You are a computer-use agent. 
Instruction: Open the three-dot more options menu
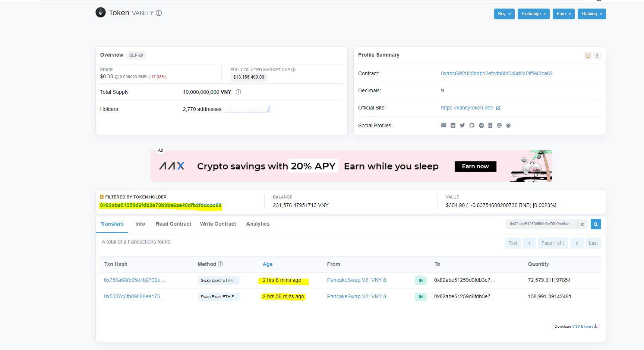pos(597,56)
